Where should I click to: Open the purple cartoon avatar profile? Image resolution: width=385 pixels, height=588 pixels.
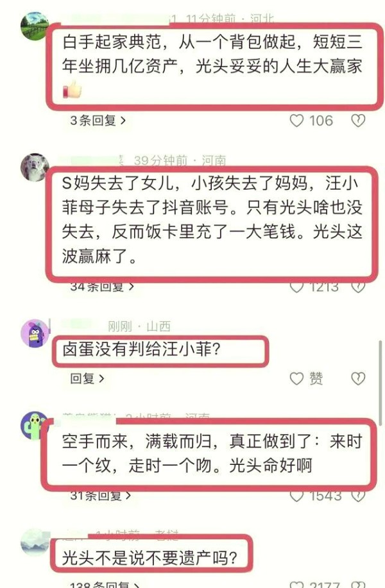(35, 333)
